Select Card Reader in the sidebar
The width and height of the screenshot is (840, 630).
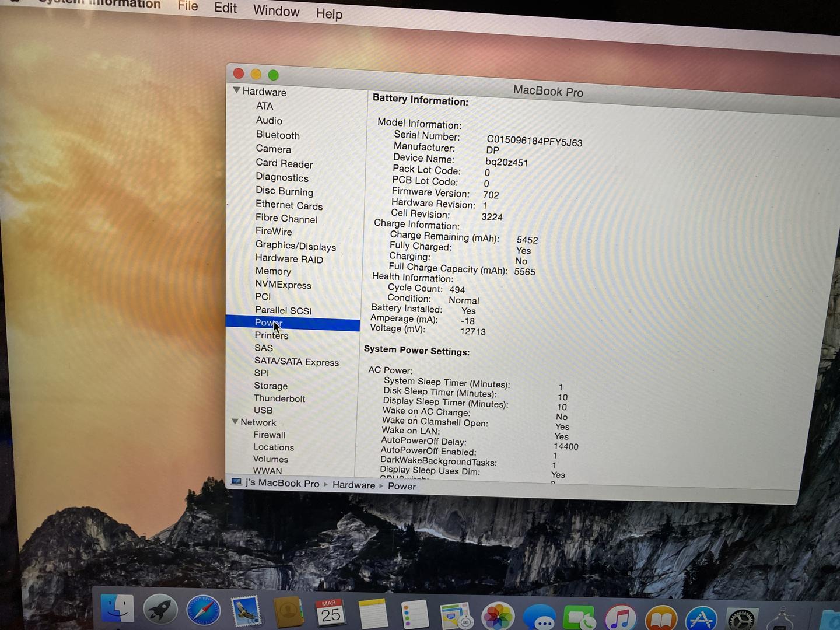[284, 163]
